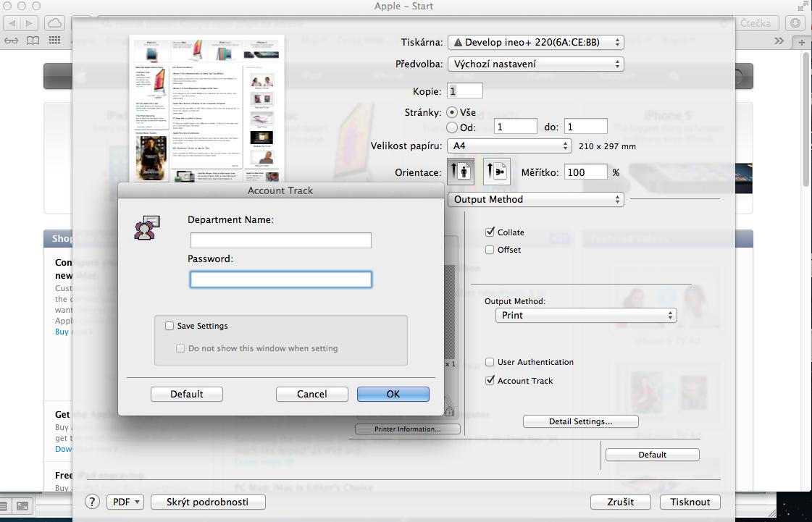Enable User Authentication checkbox
The image size is (812, 522).
(x=490, y=362)
